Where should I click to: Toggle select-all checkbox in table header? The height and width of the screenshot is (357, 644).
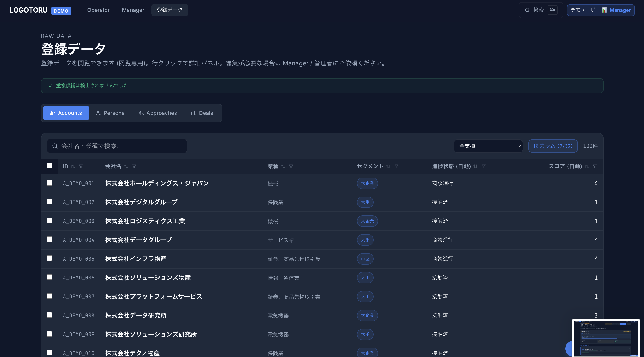click(49, 166)
